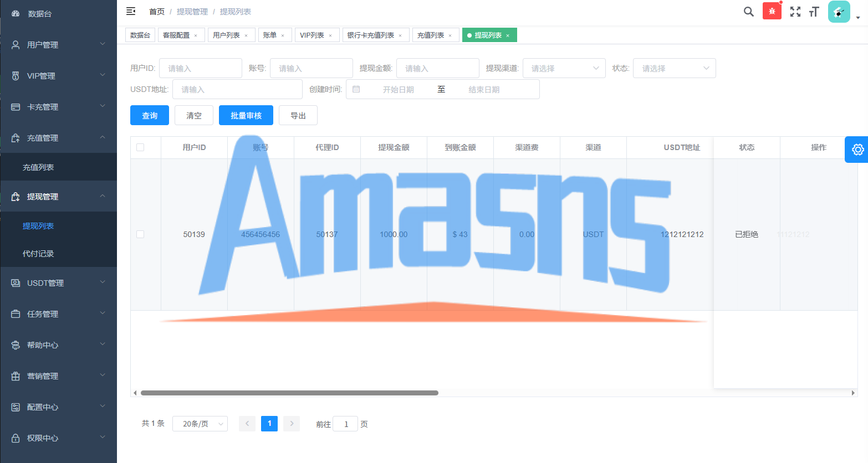
Task: Click the 卡充管理 card icon
Action: 16,107
